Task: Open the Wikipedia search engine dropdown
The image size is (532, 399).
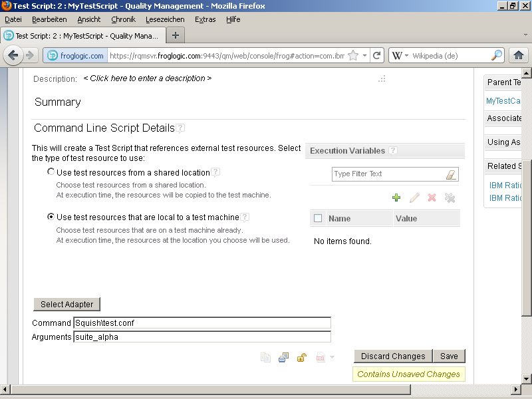Action: tap(400, 56)
